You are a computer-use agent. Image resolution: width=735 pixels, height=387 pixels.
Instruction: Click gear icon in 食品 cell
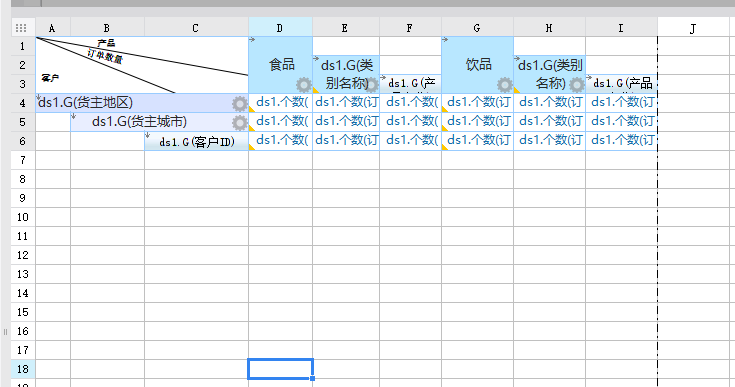click(x=304, y=85)
